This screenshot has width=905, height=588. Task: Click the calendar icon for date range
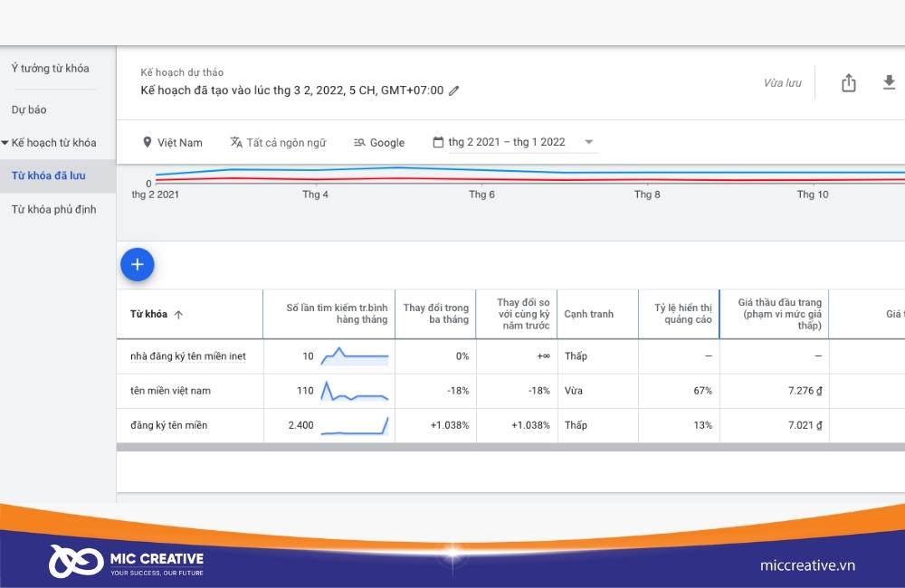pos(438,142)
